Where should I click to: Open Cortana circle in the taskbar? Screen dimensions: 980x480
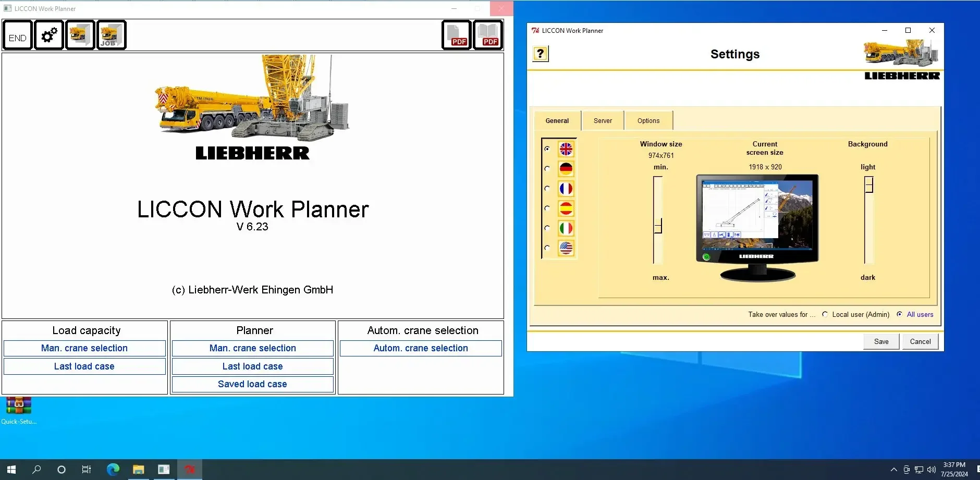pyautogui.click(x=62, y=470)
